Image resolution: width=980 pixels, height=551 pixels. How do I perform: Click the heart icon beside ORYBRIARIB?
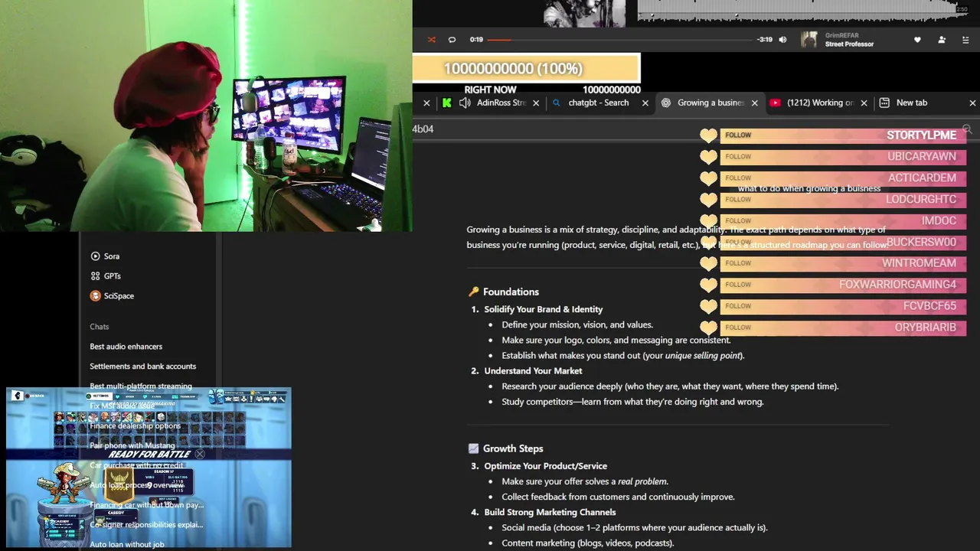point(708,328)
